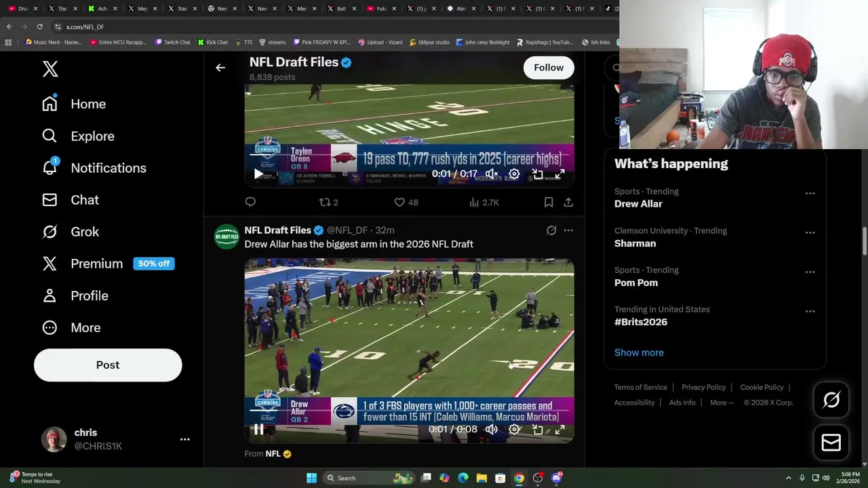Open the #Brits2026 trend

click(641, 322)
